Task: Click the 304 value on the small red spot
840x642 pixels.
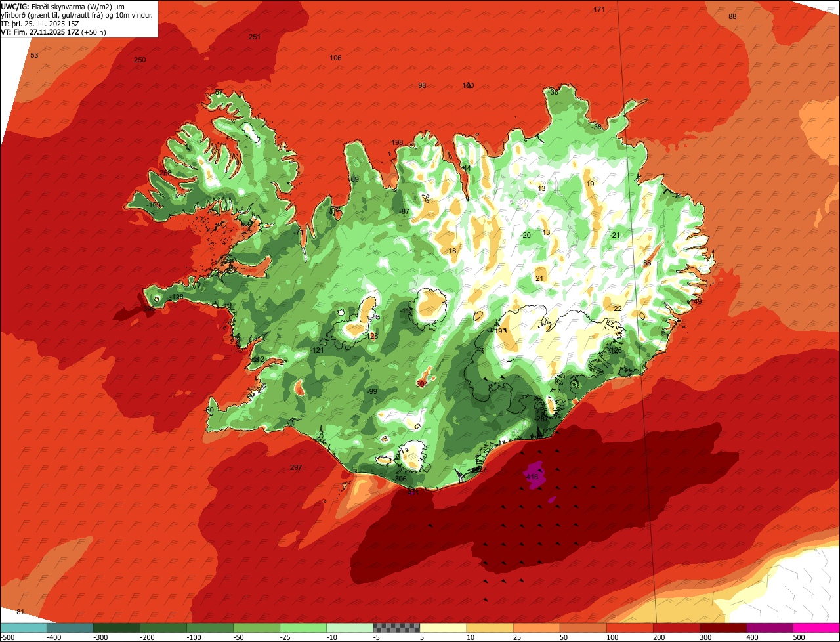Action: coord(422,384)
